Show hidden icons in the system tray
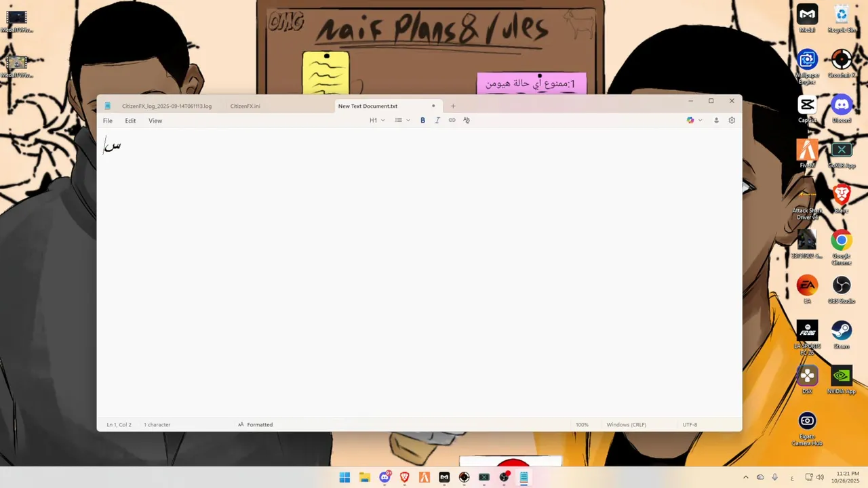This screenshot has height=488, width=868. [x=745, y=477]
